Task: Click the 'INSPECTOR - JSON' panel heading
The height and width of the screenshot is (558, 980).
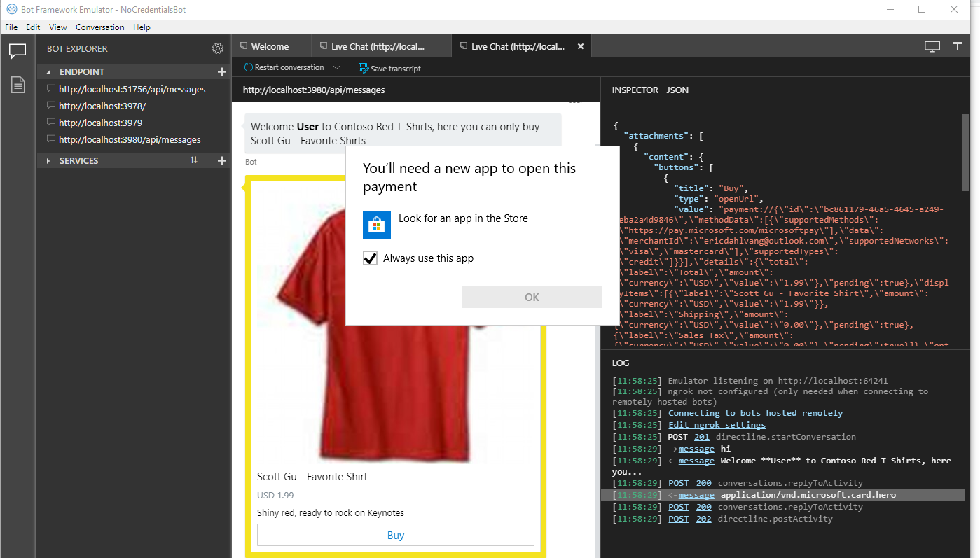Action: click(650, 90)
